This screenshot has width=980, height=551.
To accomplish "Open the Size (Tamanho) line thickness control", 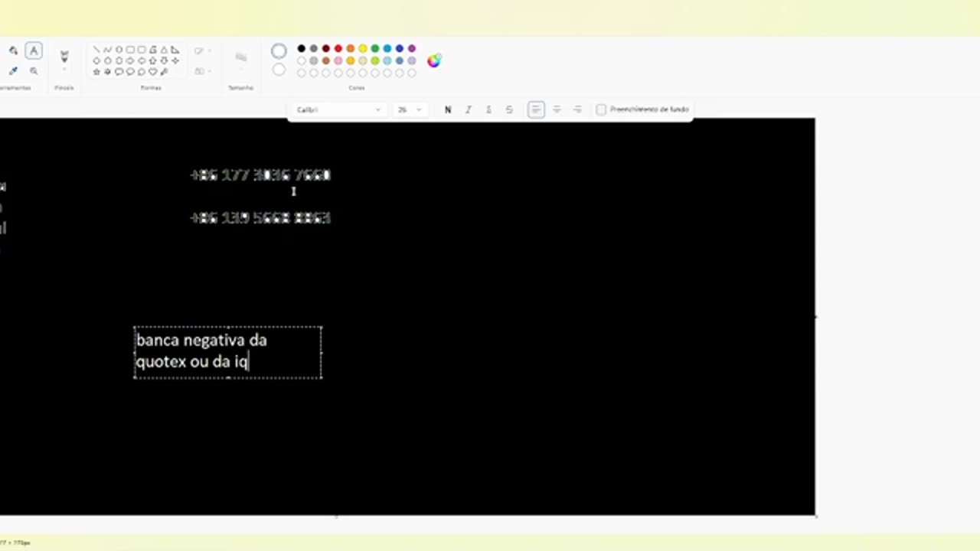I will click(x=240, y=61).
